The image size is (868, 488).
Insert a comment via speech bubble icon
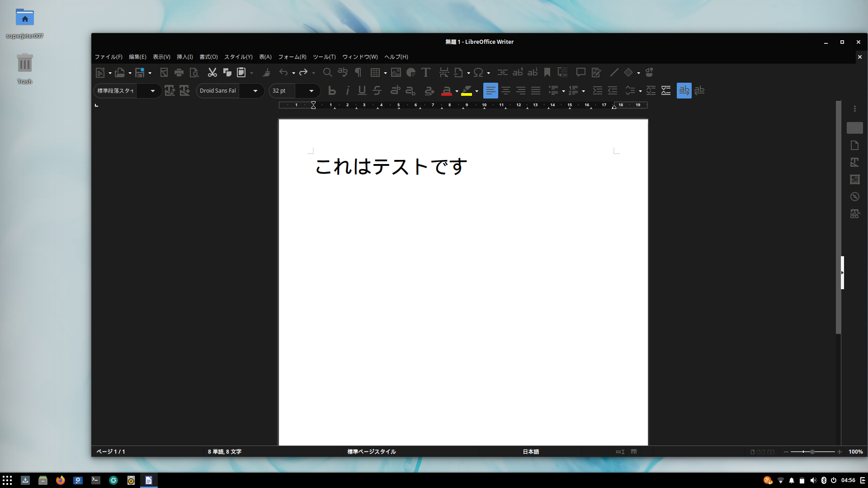[x=580, y=72]
